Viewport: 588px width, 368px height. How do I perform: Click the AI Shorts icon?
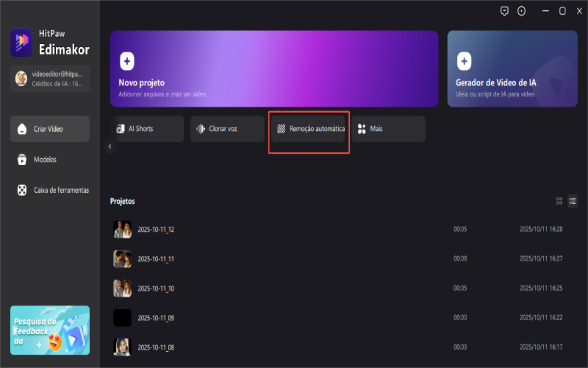[121, 129]
